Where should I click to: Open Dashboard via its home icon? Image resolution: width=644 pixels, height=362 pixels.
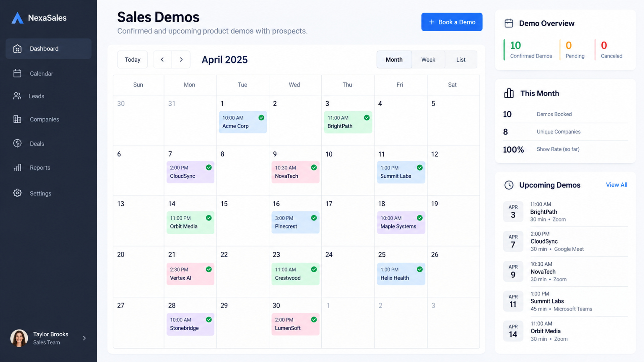(x=17, y=49)
